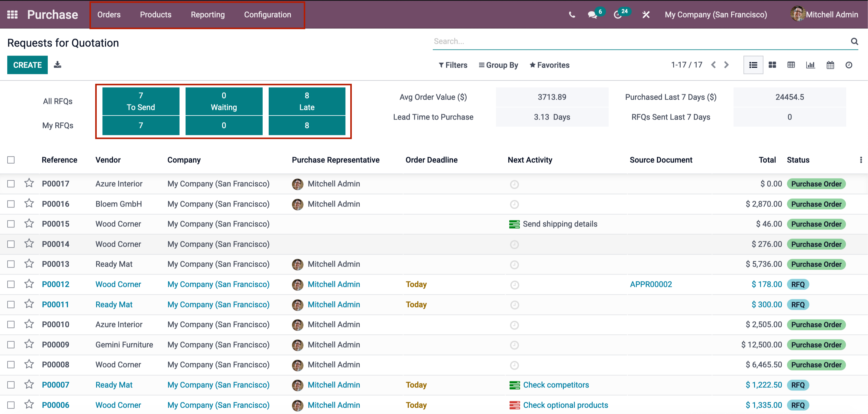Click Send shipping details activity icon
This screenshot has width=868, height=414.
click(x=514, y=224)
